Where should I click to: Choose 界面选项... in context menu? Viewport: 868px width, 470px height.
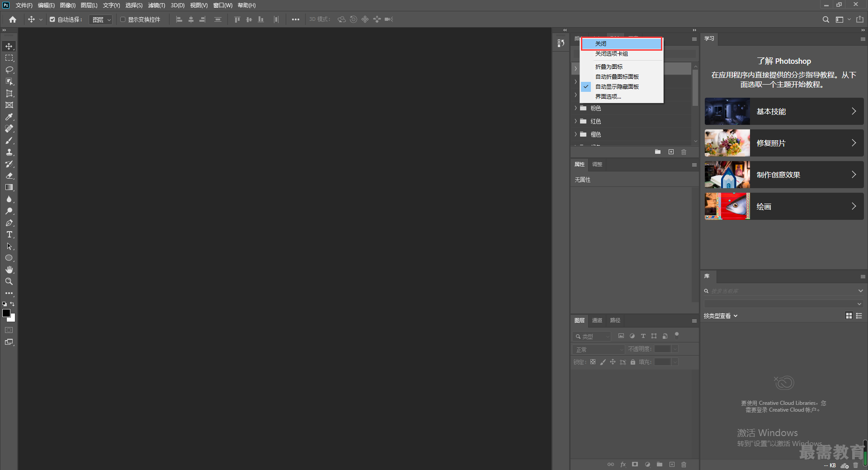622,96
